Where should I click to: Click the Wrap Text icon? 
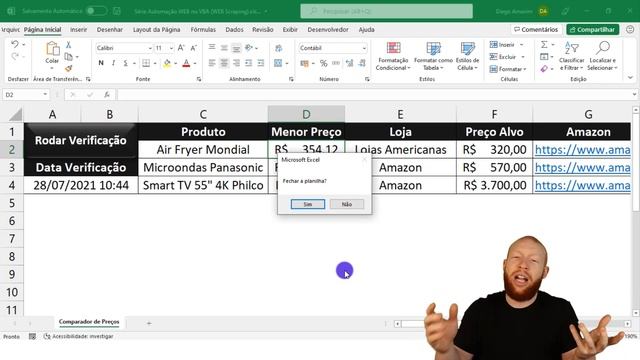pyautogui.click(x=279, y=48)
